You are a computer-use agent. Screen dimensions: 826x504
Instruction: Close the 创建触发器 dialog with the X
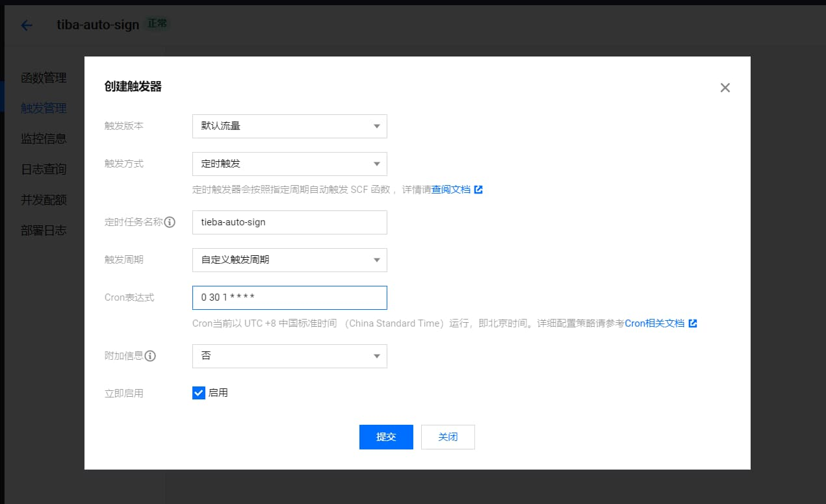point(725,87)
